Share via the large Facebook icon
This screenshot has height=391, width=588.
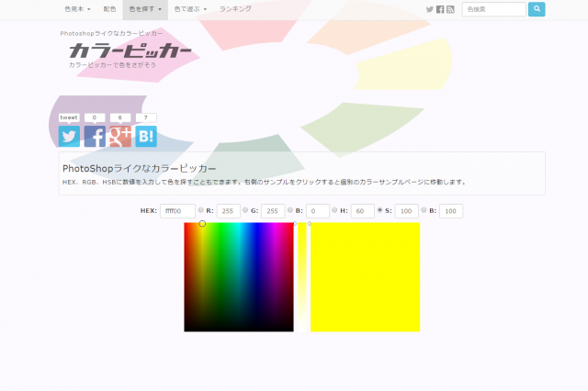point(95,137)
